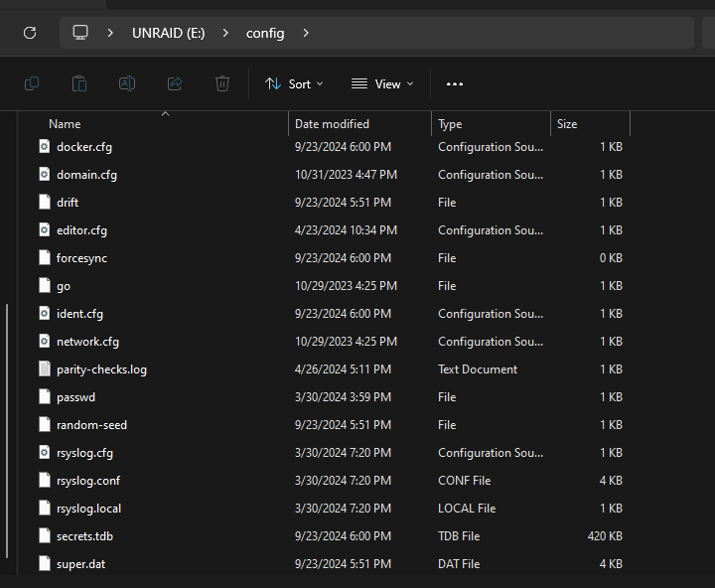Click the Rename icon in the toolbar

coord(127,84)
